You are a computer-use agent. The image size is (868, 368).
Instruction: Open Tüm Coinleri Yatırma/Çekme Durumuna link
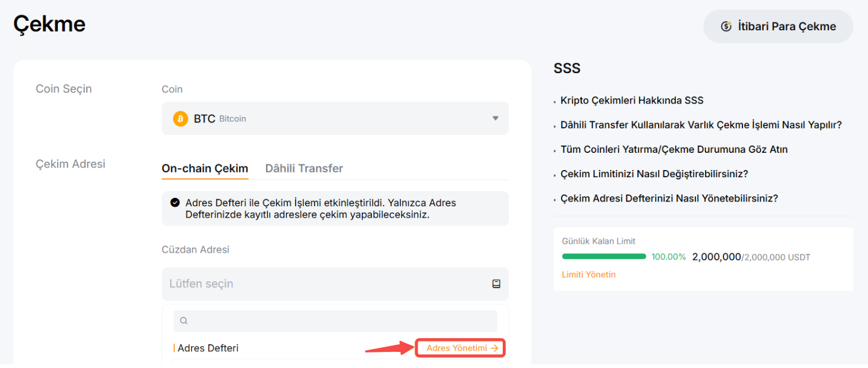pos(674,149)
